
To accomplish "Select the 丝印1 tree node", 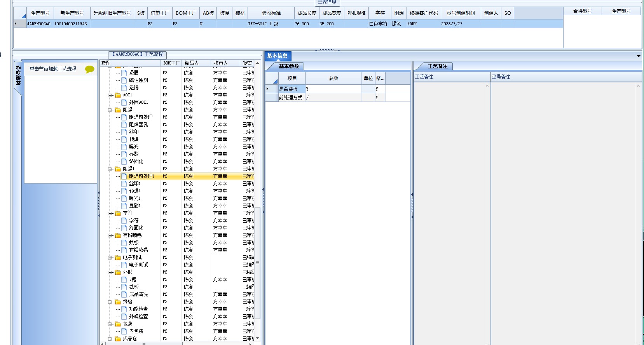I will point(135,183).
